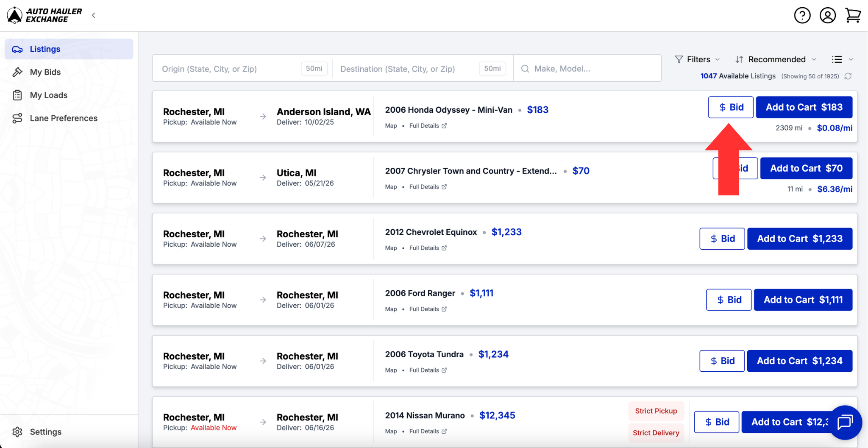Open Map link for Ford Ranger
This screenshot has width=868, height=448.
tap(391, 309)
